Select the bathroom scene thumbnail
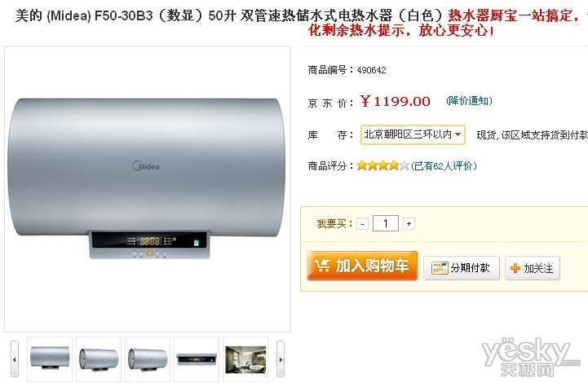 [245, 359]
